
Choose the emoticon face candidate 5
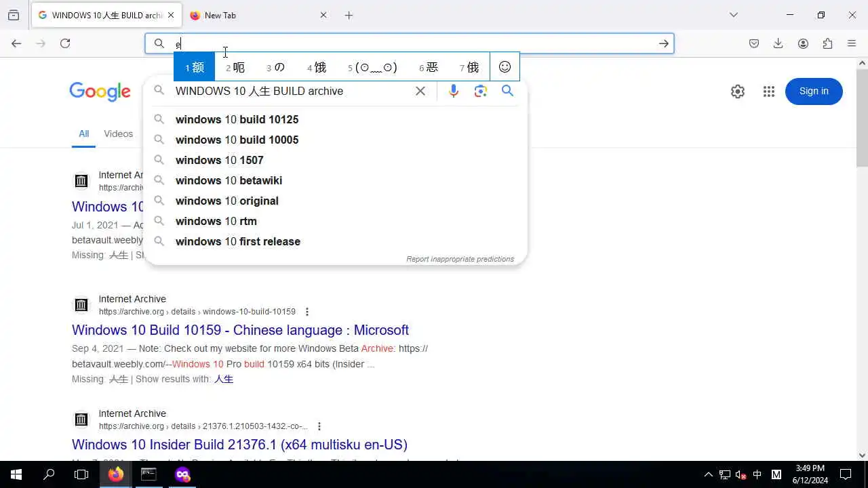click(x=372, y=67)
